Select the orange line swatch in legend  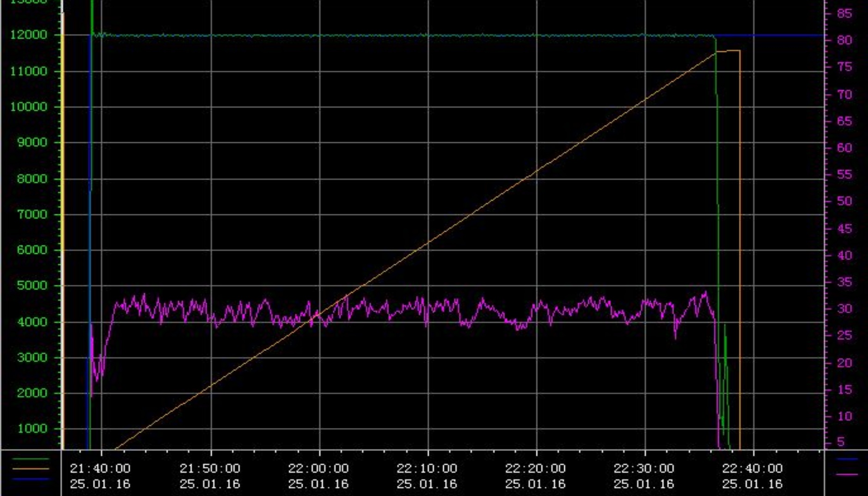pos(31,469)
